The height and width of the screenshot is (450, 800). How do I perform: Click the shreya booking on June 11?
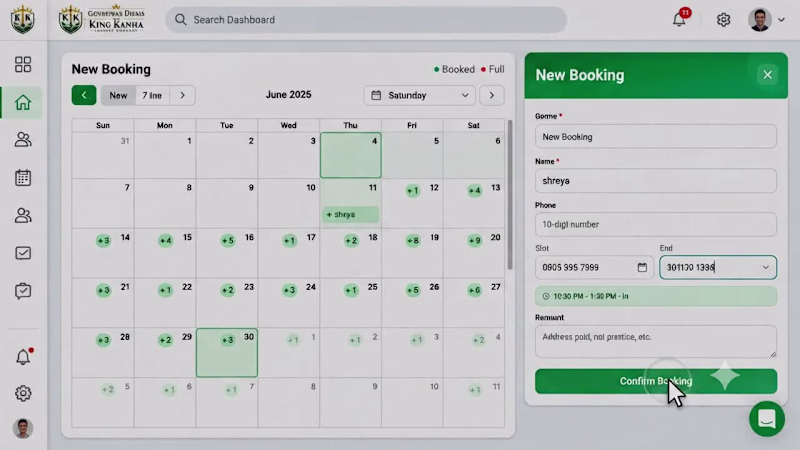[351, 214]
